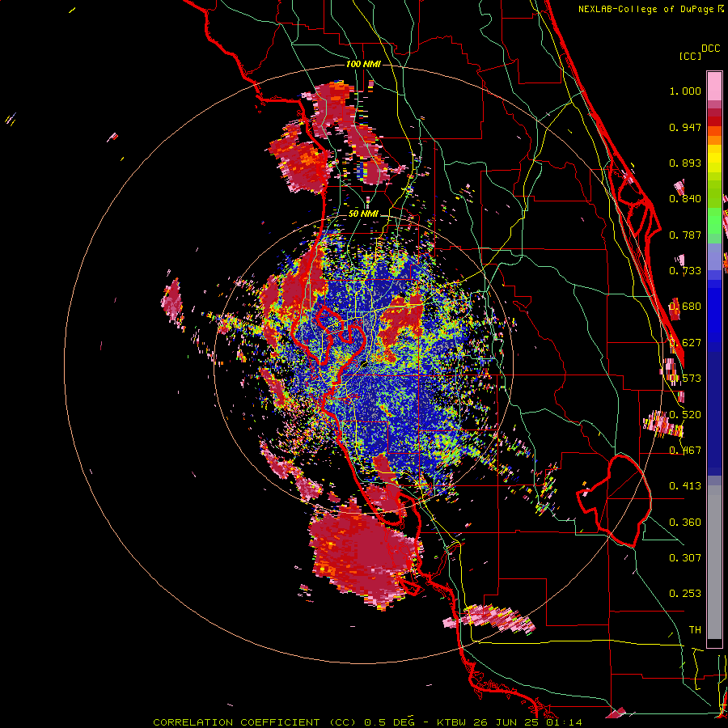
Task: Click the 26 JUN 25 date text
Action: coord(506,722)
